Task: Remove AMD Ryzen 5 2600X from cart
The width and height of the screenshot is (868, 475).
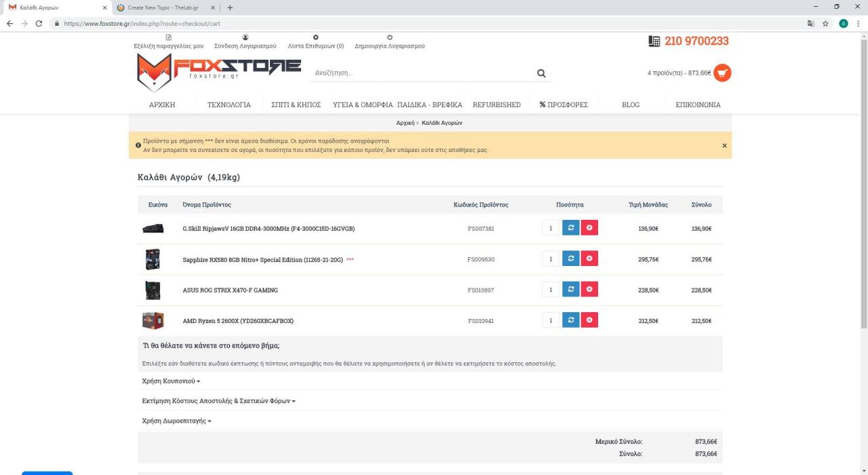Action: [589, 320]
